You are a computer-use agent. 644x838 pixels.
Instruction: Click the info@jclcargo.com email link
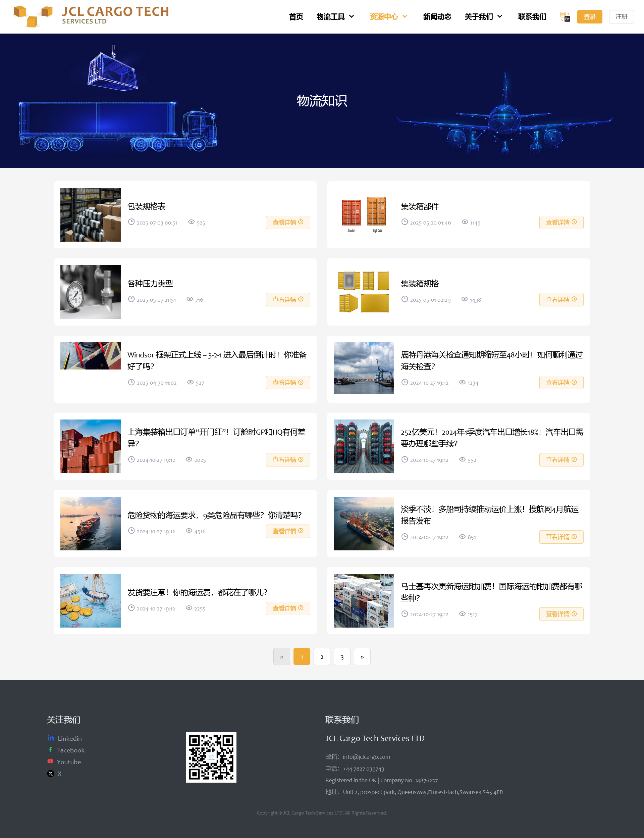click(x=366, y=757)
